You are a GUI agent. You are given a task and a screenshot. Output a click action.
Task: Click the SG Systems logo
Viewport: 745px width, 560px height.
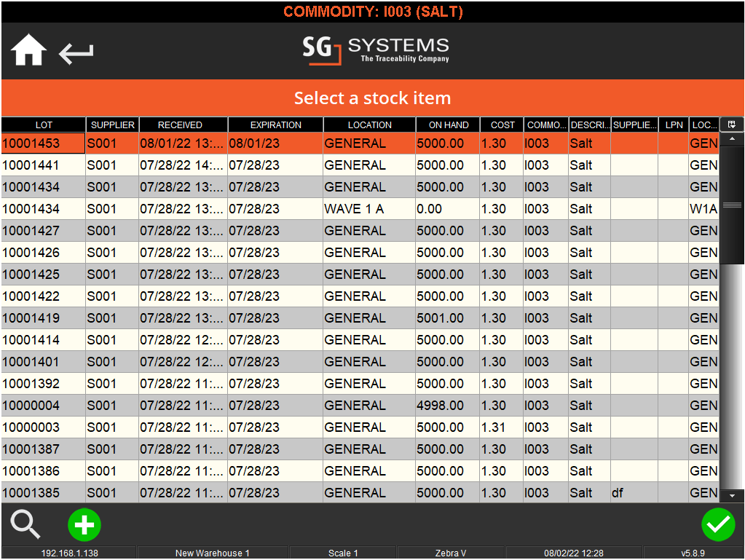(373, 51)
